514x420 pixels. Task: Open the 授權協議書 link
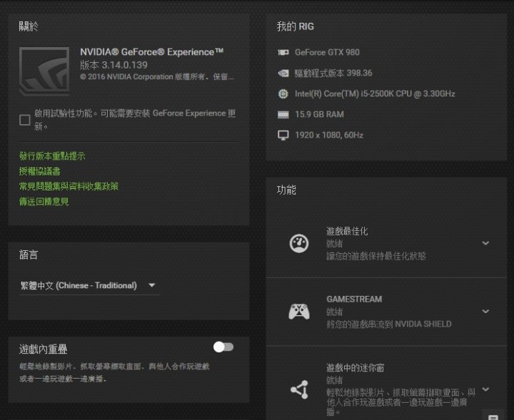click(40, 171)
